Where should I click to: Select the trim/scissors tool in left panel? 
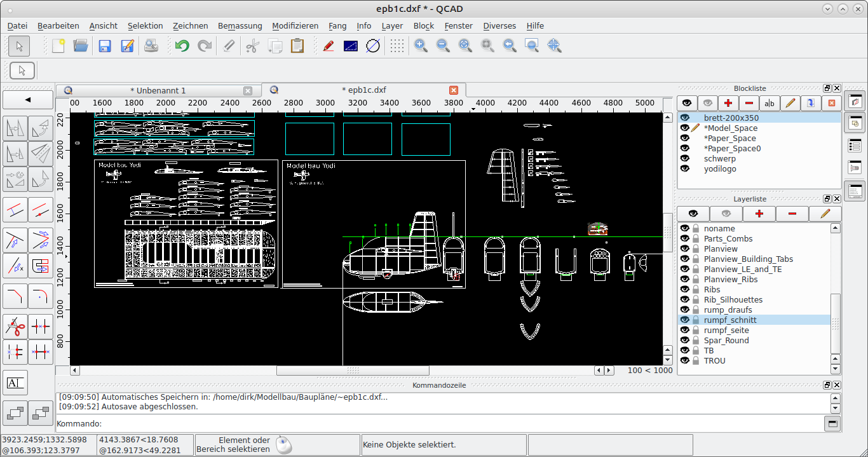[15, 328]
